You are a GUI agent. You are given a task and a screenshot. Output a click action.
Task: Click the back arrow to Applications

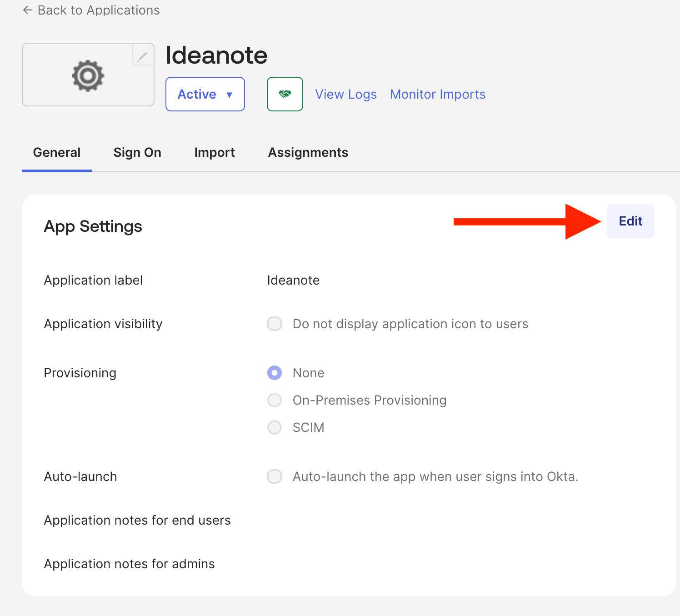[28, 10]
